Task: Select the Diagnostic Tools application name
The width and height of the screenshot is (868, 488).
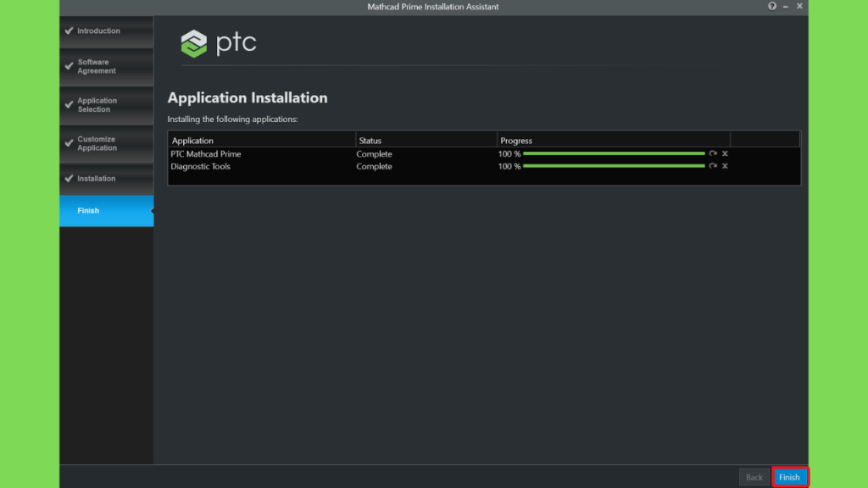Action: coord(200,166)
